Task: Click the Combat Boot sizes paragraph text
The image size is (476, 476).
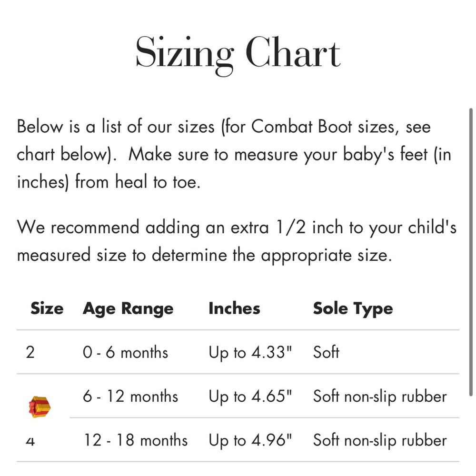Action: 234,154
